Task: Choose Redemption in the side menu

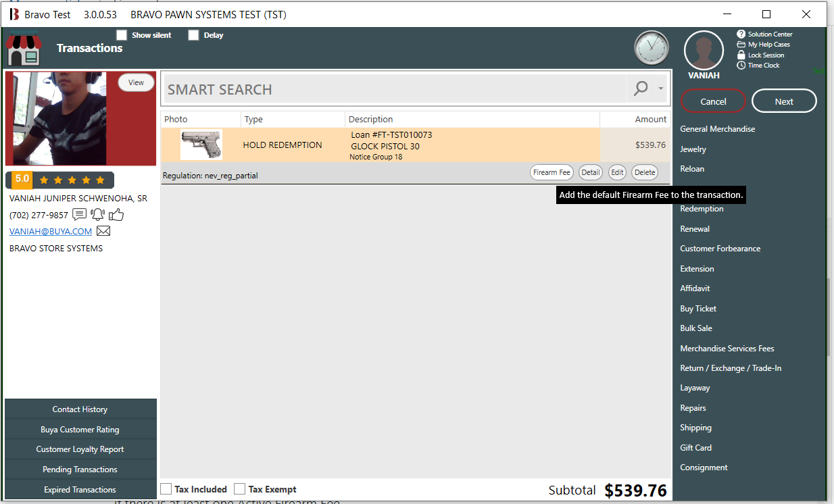Action: click(702, 209)
